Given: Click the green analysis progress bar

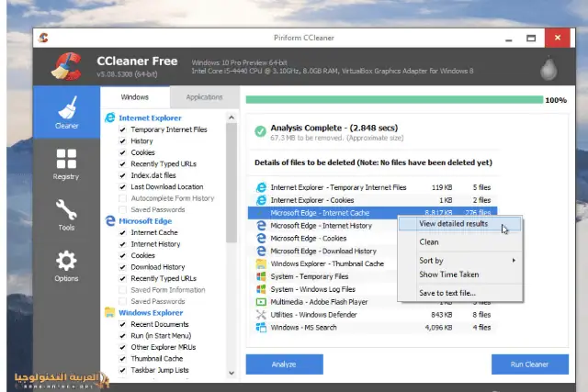Looking at the screenshot, I should pos(394,100).
